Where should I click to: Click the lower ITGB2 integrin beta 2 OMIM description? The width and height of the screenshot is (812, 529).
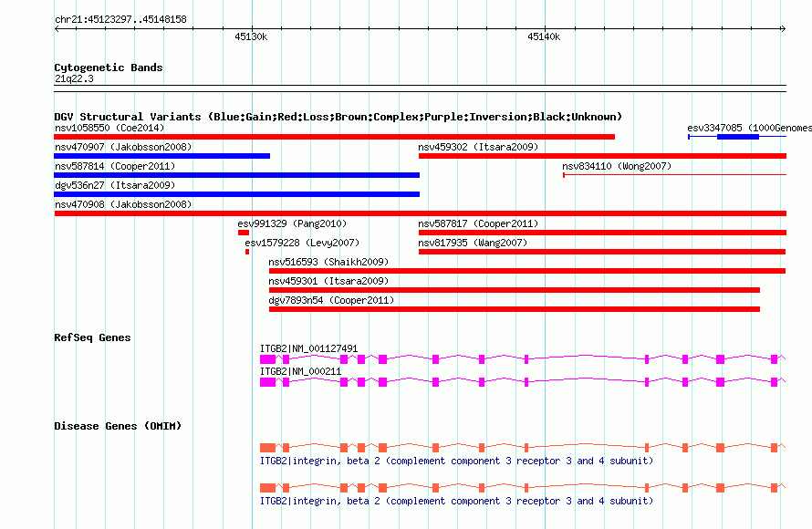coord(456,501)
